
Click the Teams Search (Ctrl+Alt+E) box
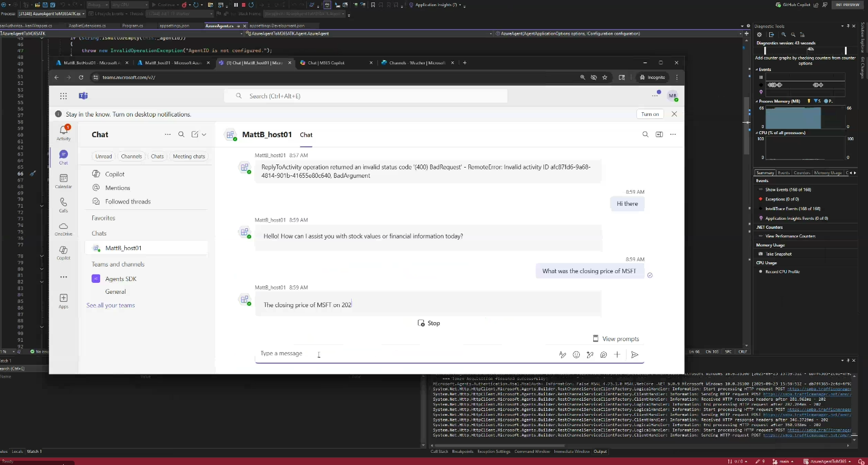(x=366, y=96)
